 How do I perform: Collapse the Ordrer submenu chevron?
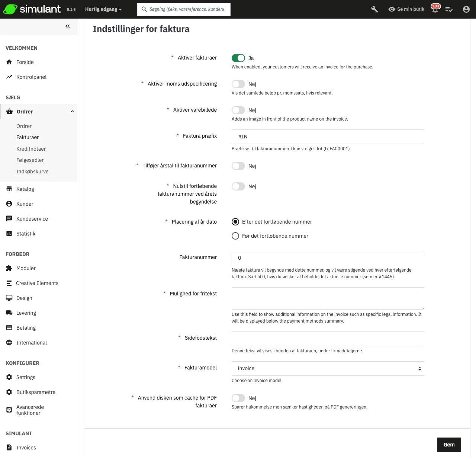(x=72, y=112)
